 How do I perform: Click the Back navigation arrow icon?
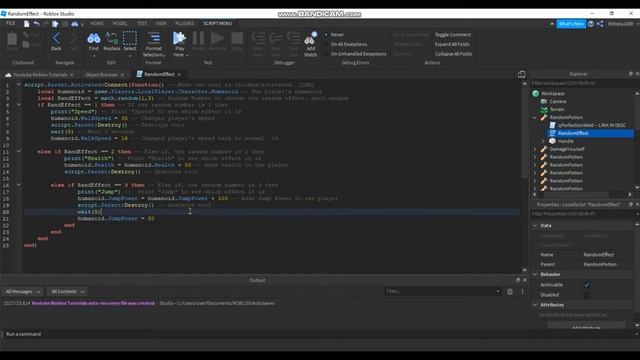56,38
